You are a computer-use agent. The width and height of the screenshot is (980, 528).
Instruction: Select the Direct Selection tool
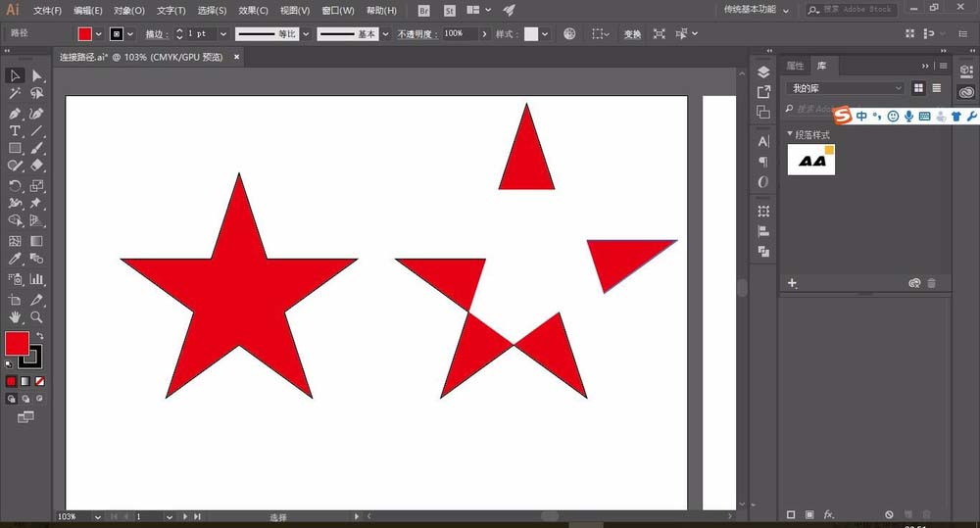click(37, 75)
